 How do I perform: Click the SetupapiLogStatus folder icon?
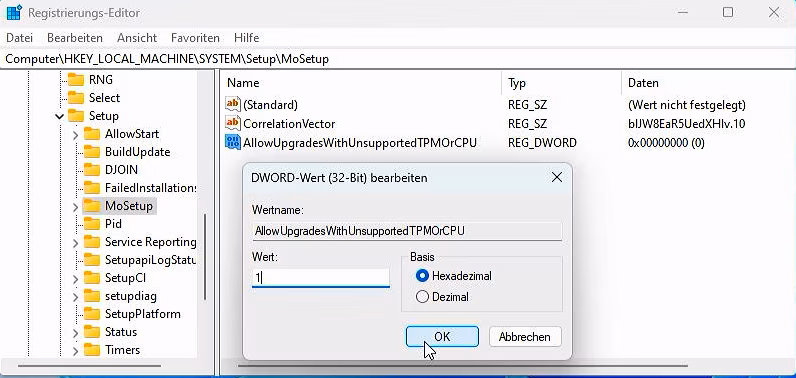pyautogui.click(x=92, y=260)
